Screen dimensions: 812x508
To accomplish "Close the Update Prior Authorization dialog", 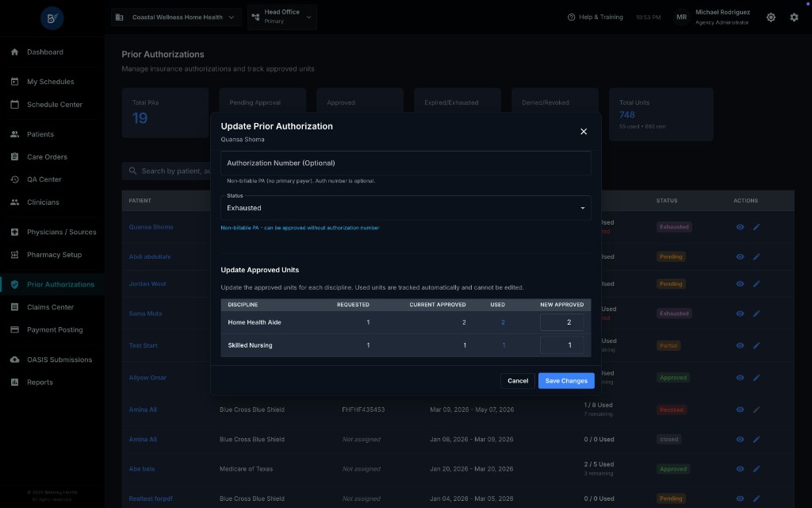I will tap(584, 132).
